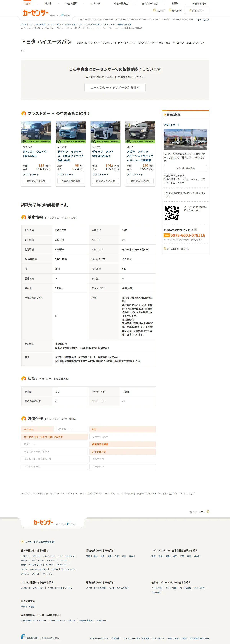Click the アルファード footer link
Screen dimensions: 230x644
[x=48, y=556]
